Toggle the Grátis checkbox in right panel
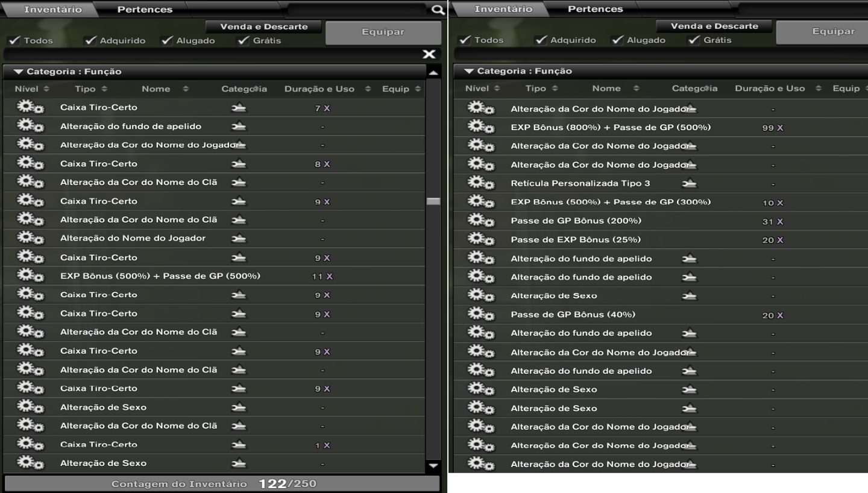This screenshot has width=868, height=493. 694,40
